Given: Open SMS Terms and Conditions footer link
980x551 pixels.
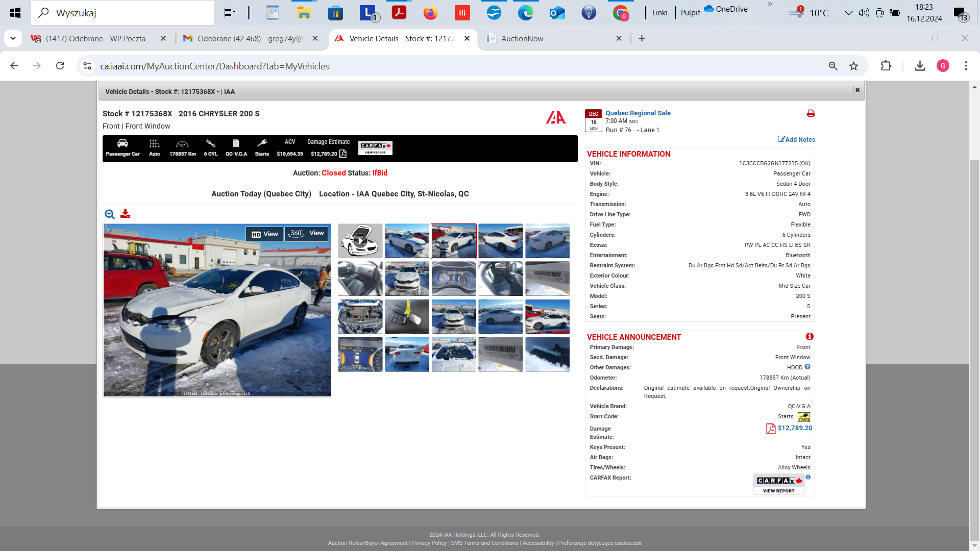Looking at the screenshot, I should [x=484, y=543].
